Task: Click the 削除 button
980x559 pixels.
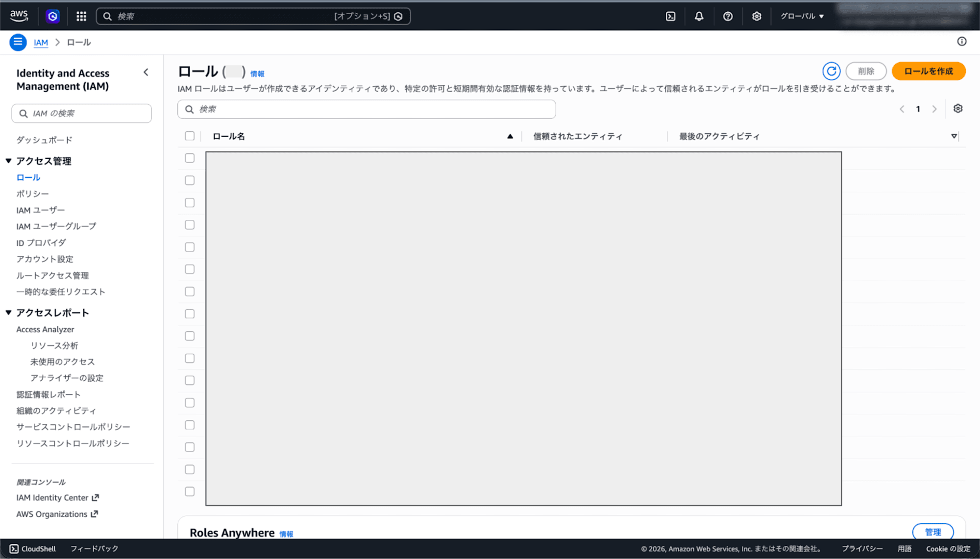Action: pos(866,72)
